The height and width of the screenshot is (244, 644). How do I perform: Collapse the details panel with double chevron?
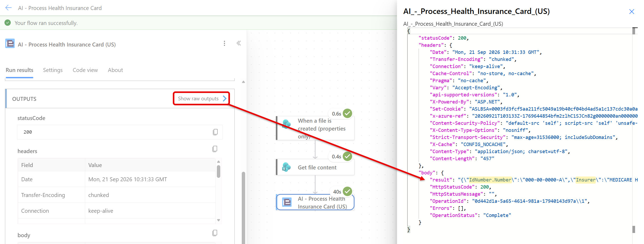point(239,43)
